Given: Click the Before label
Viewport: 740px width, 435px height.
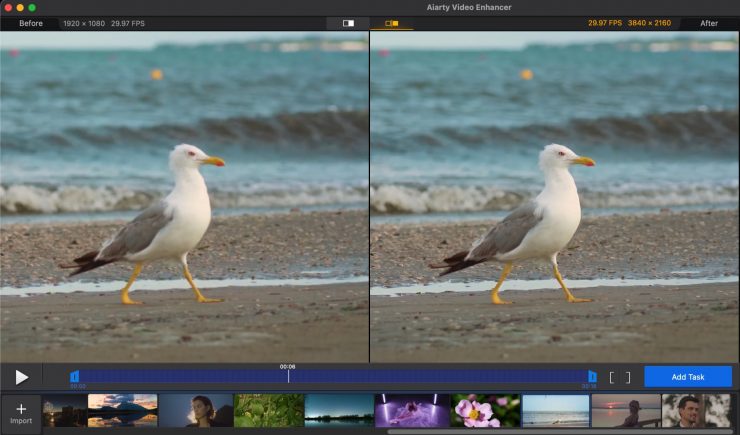Looking at the screenshot, I should (31, 23).
